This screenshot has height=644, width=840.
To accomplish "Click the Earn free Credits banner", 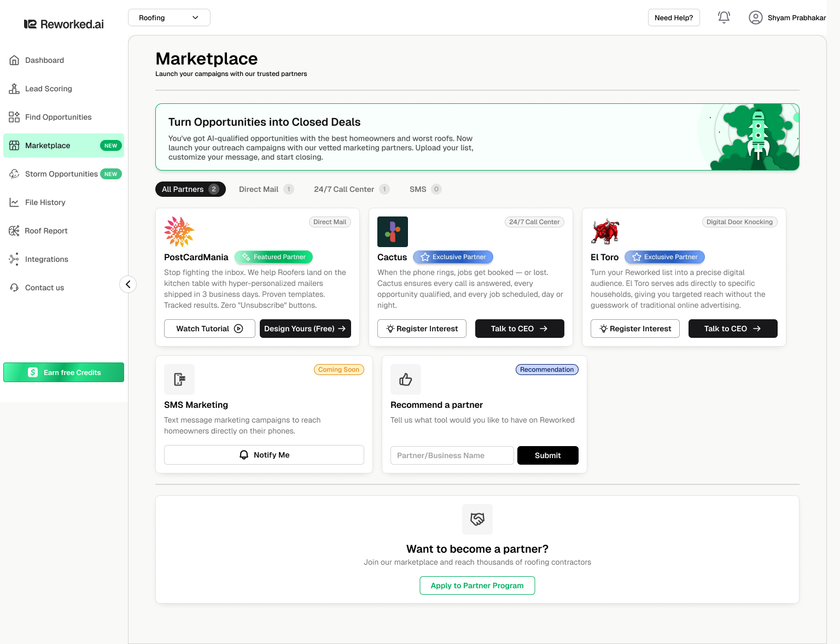I will [63, 372].
